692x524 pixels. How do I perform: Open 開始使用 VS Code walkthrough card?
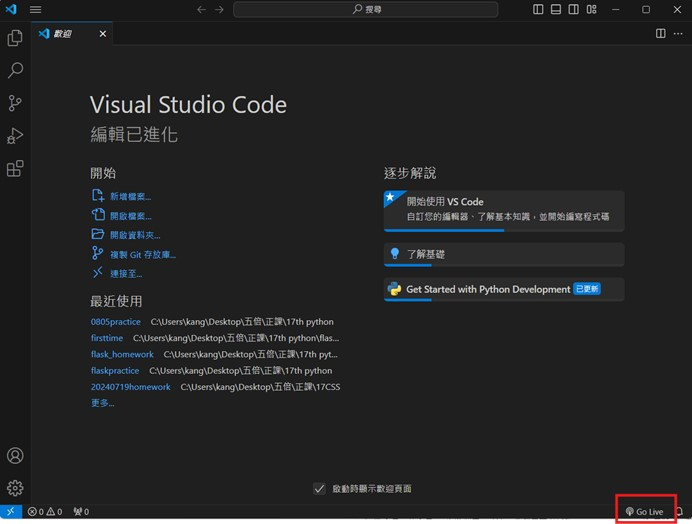coord(504,211)
